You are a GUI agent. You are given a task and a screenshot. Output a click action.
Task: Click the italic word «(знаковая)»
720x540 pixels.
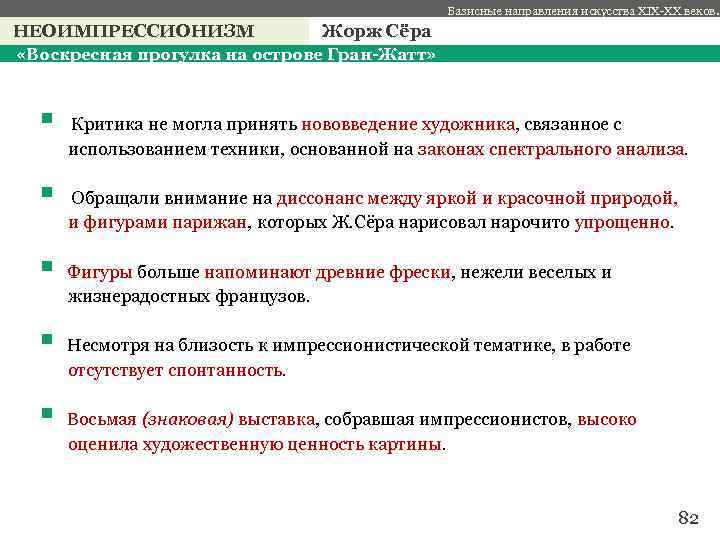point(188,419)
